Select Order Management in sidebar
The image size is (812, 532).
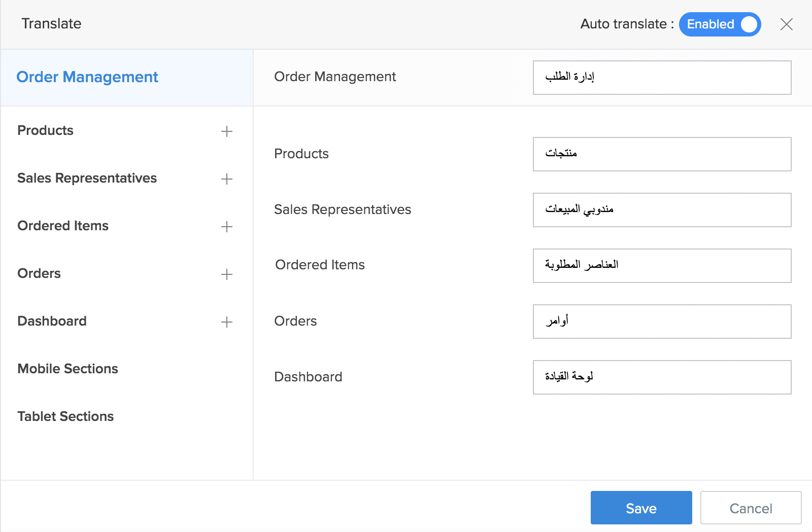87,77
